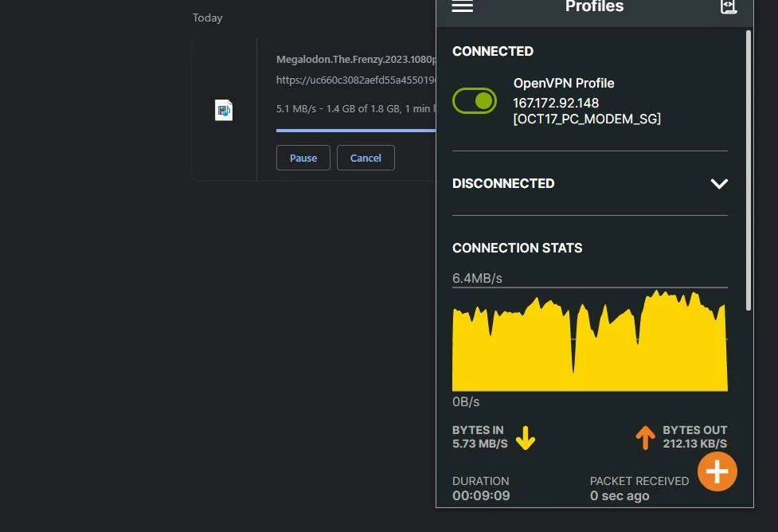Toggle off the OpenVPN Profile connection
Viewport: 778px width, 532px height.
pyautogui.click(x=475, y=100)
